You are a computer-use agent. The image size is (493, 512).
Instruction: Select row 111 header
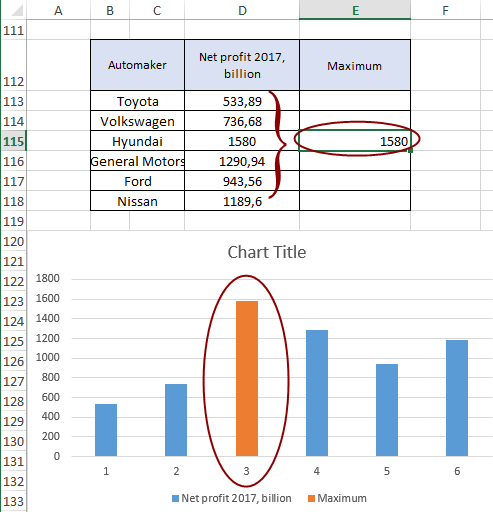point(13,30)
